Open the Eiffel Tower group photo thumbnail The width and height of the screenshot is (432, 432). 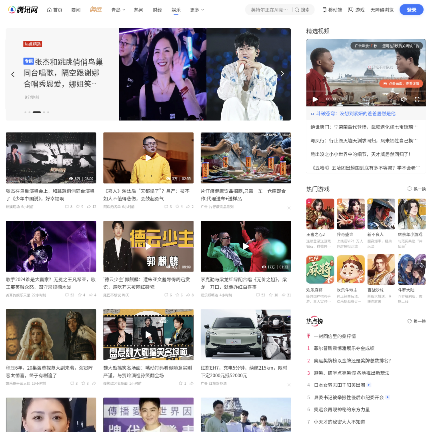(246, 415)
